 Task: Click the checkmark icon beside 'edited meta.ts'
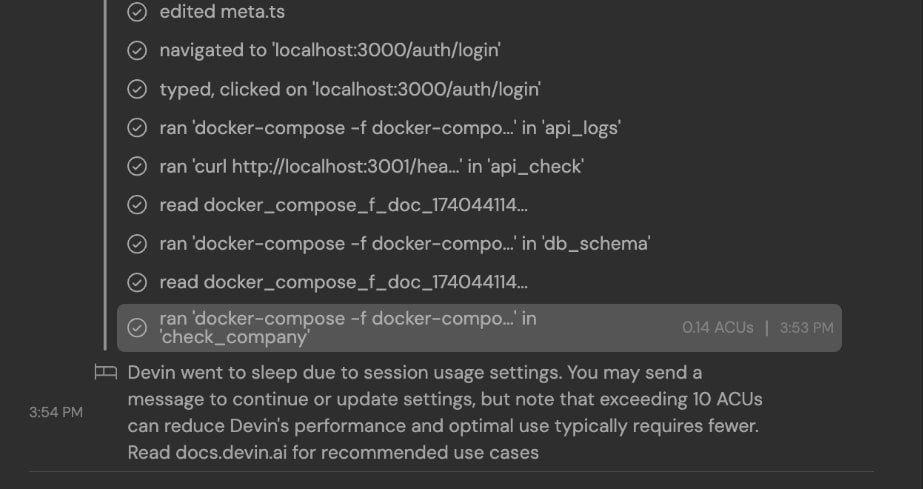coord(138,13)
